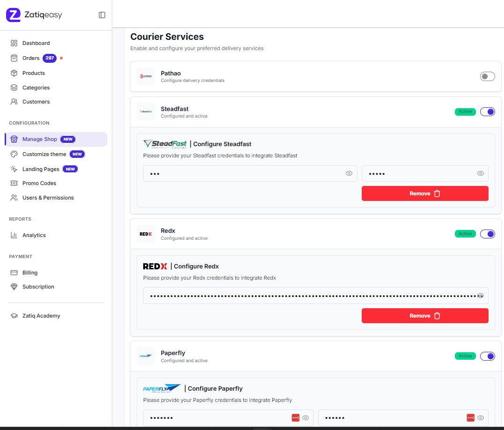Go to the Billing section
Screen dimensions: 504x430
(30, 272)
